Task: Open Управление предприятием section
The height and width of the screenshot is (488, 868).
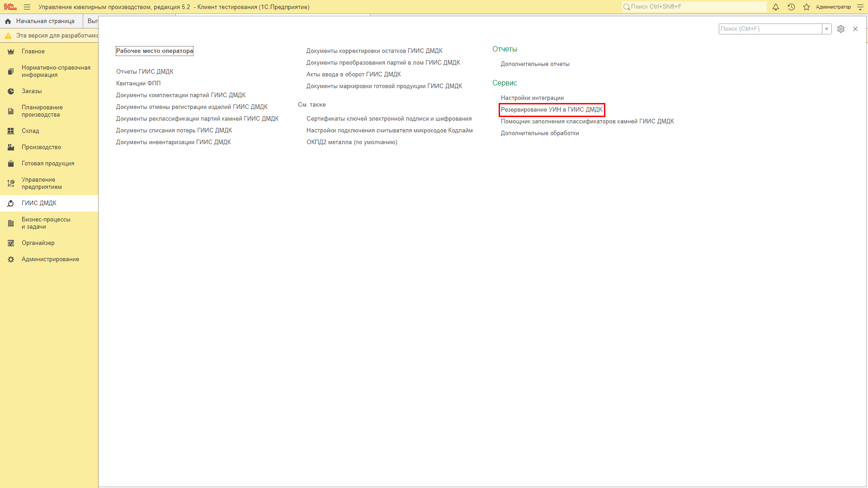Action: pyautogui.click(x=42, y=183)
